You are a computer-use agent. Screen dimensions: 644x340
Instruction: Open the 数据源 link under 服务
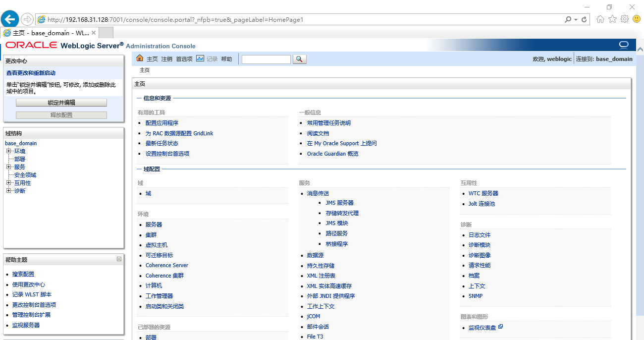pos(316,255)
